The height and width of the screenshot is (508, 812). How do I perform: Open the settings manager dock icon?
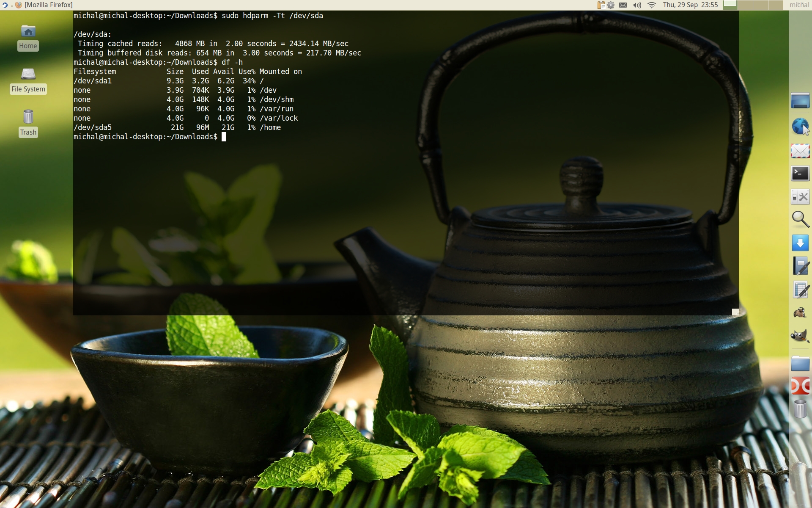click(x=800, y=197)
